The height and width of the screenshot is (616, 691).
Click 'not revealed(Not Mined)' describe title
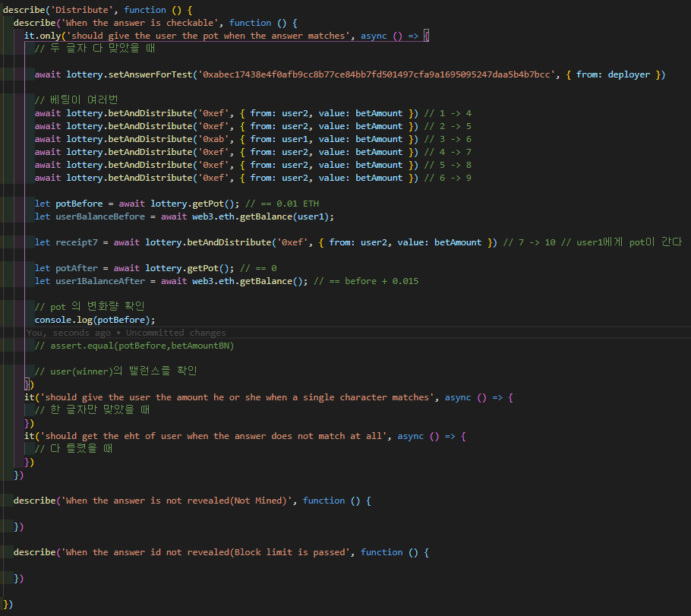pyautogui.click(x=226, y=501)
